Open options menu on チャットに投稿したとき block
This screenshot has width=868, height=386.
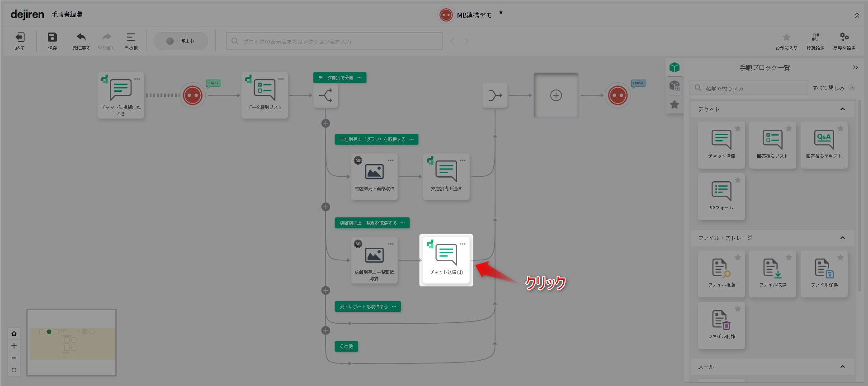click(x=137, y=79)
